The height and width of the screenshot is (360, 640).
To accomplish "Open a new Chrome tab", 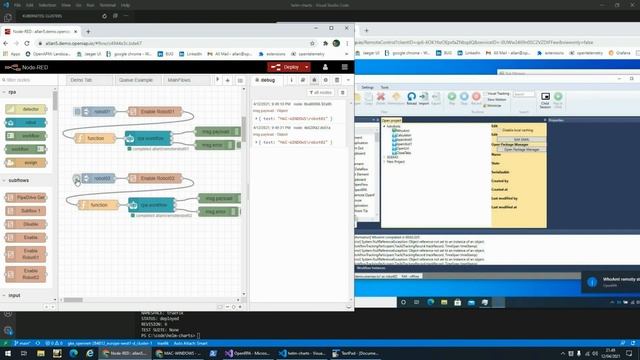I will (88, 31).
